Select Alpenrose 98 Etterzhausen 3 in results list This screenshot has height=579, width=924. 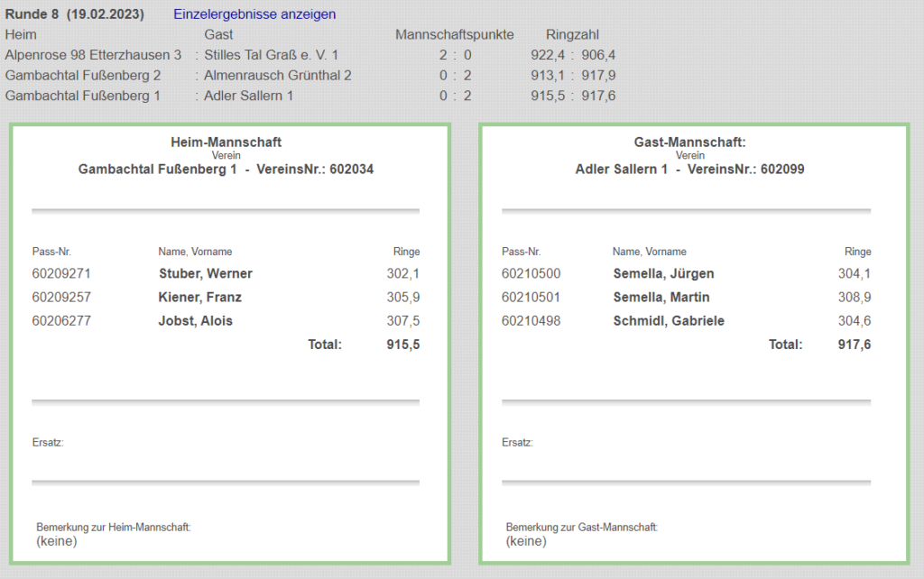point(93,55)
